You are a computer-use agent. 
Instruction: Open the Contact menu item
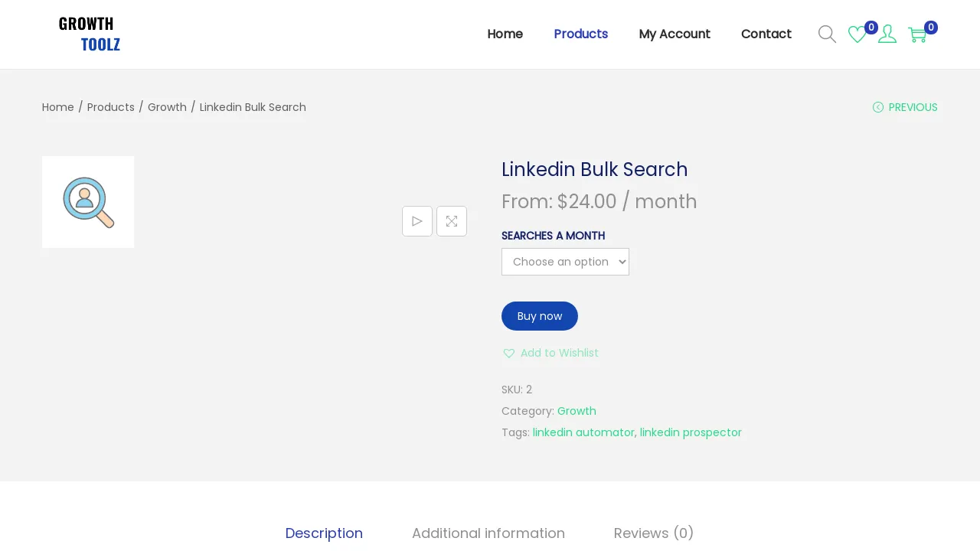[x=766, y=34]
